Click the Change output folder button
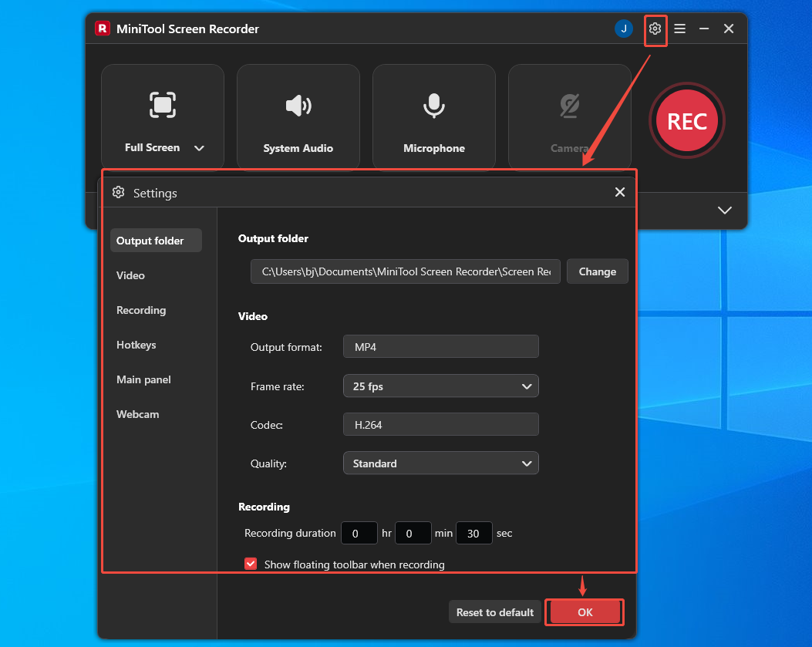812x647 pixels. [597, 271]
